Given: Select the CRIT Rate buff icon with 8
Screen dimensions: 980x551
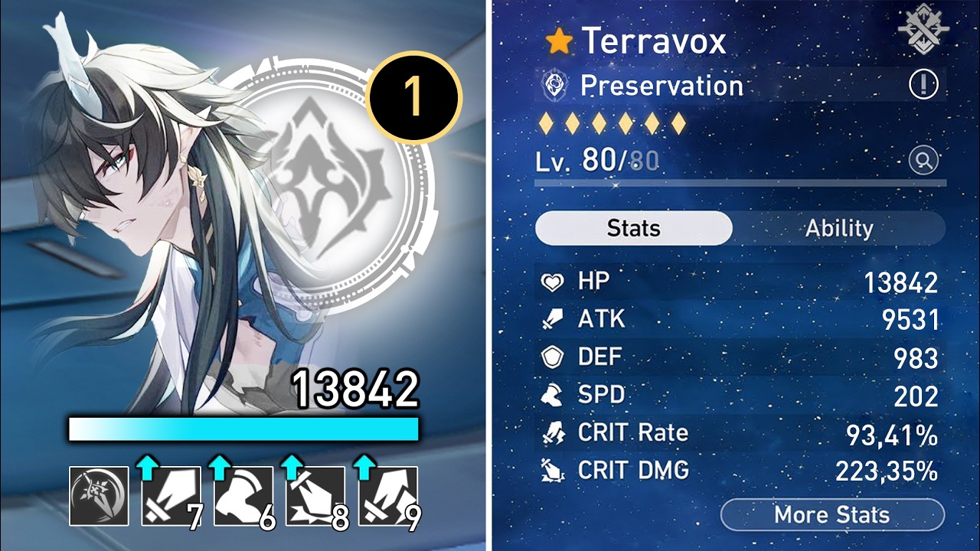Looking at the screenshot, I should [315, 496].
